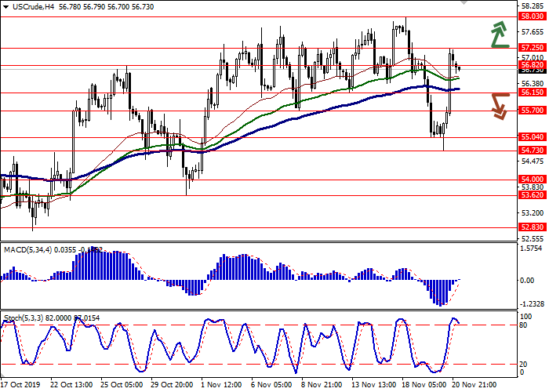Open the chart menu triangle beside USCrude,H4
This screenshot has width=549, height=392.
6,6
